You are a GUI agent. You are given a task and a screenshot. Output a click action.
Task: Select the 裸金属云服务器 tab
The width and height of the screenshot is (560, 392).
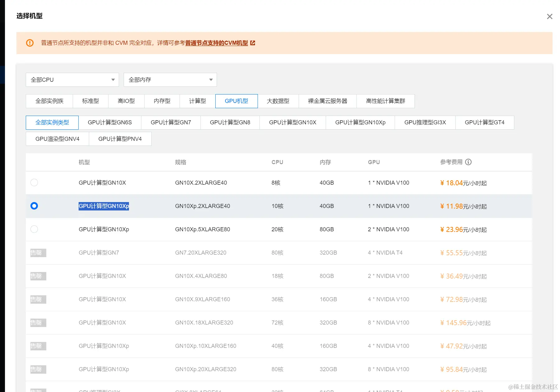[328, 101]
